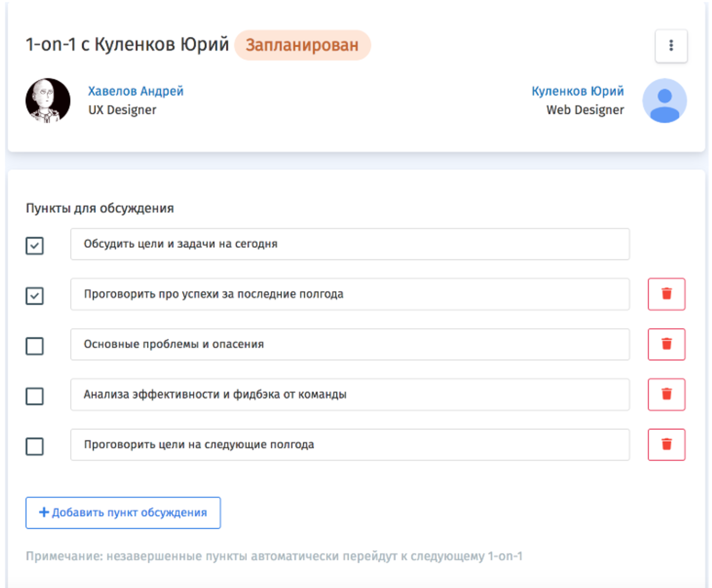Click Куленков Юрий's placeholder avatar
Screen dimensions: 712x588
pyautogui.click(x=665, y=100)
